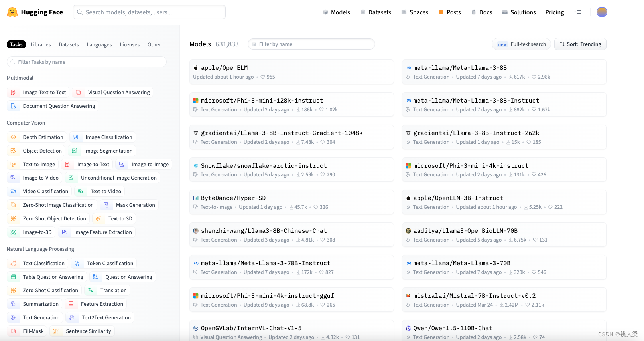Switch to the Datasets filter tab

click(69, 44)
